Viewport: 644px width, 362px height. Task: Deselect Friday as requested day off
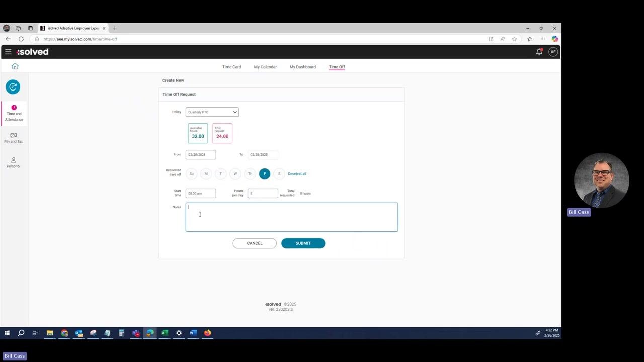(265, 174)
